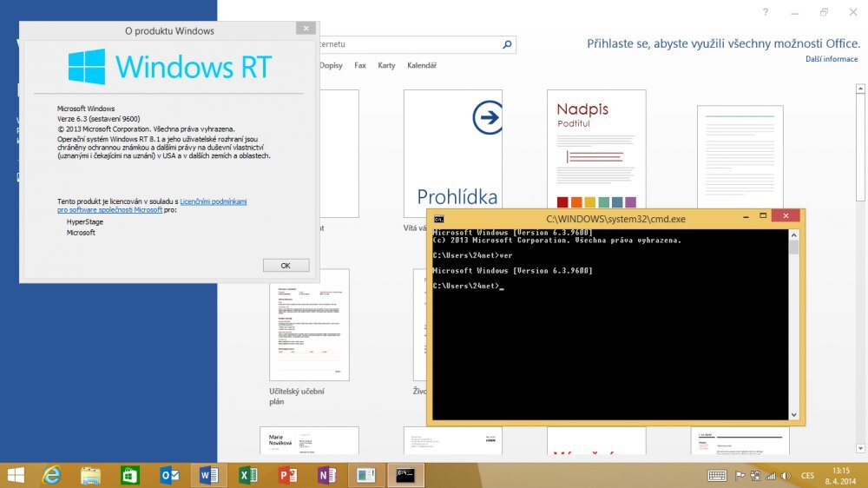Viewport: 868px width, 488px height.
Task: Click the HyperStage licensee name
Action: tap(85, 221)
